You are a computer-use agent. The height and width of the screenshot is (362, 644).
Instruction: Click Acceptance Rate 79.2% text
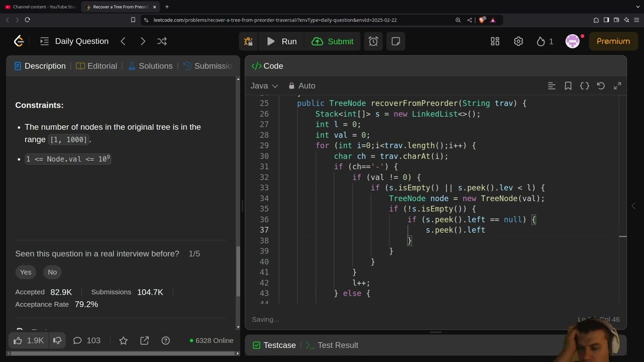(x=56, y=304)
